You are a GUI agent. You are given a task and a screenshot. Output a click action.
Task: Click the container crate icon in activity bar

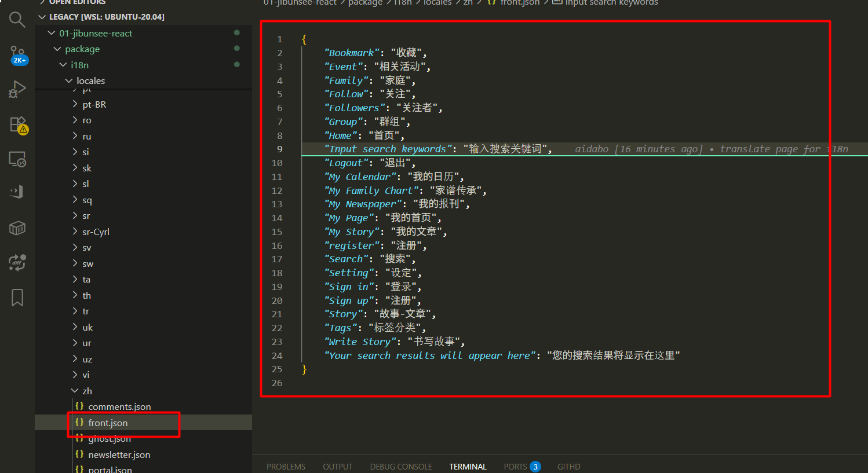pos(17,228)
